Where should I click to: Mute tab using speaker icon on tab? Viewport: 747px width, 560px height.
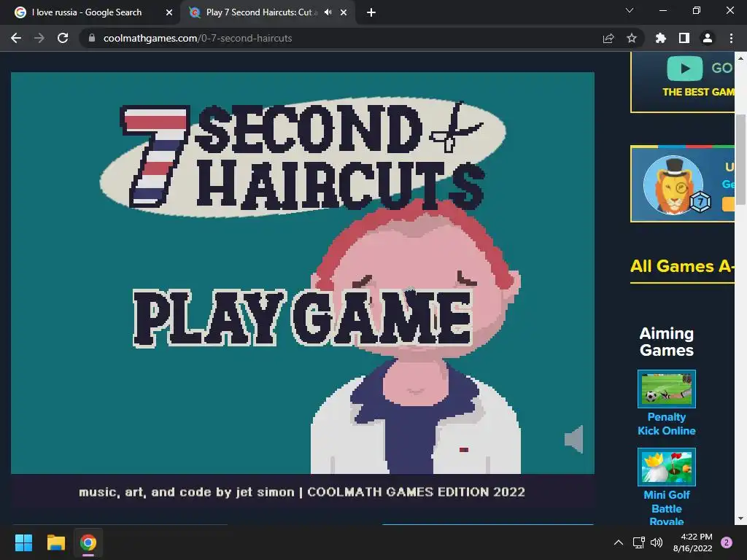tap(328, 12)
